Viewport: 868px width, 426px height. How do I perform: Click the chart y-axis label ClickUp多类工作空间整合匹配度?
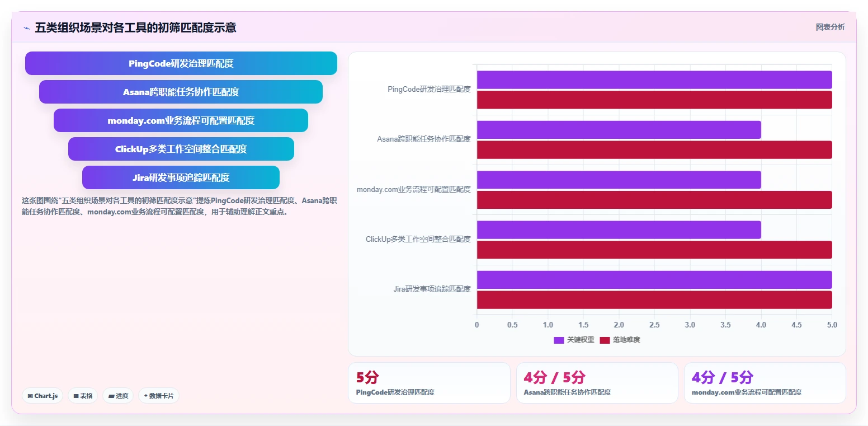[418, 239]
